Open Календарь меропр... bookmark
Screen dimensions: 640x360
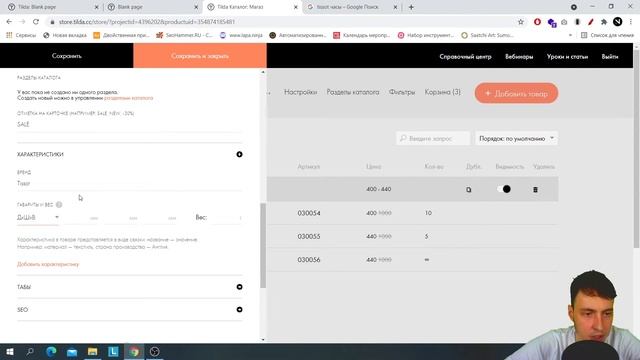click(362, 36)
